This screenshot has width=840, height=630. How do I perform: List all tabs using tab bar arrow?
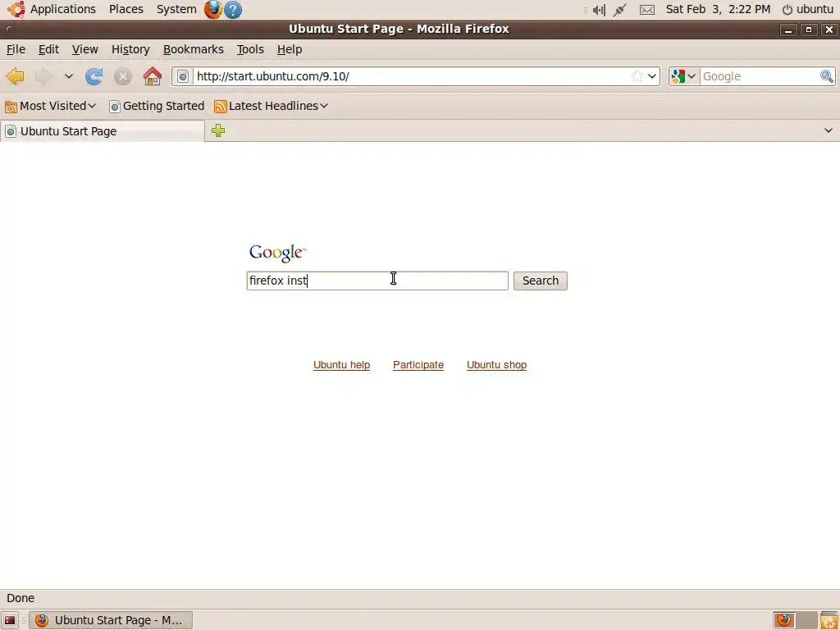pos(829,130)
